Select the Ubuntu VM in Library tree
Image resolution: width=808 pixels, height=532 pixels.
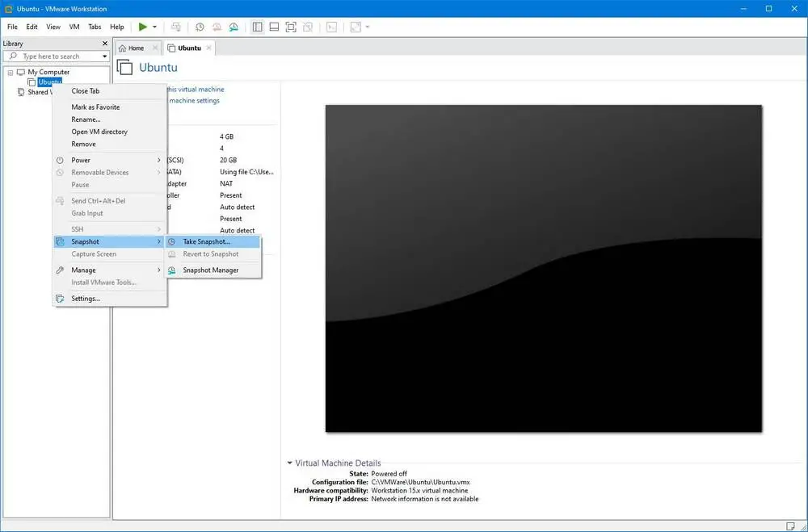point(49,82)
